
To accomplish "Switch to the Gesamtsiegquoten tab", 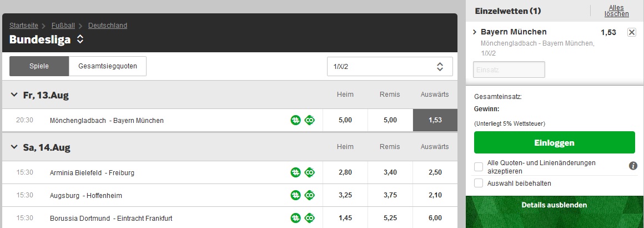I will 108,66.
